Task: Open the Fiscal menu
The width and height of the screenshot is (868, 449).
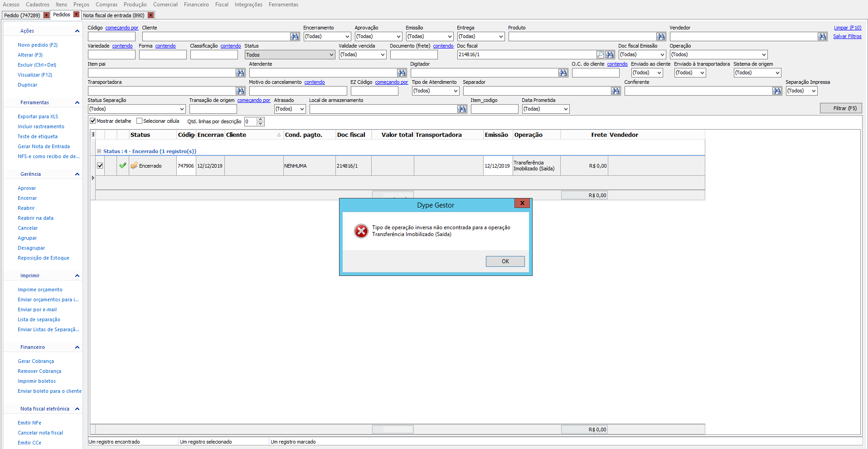Action: [222, 5]
